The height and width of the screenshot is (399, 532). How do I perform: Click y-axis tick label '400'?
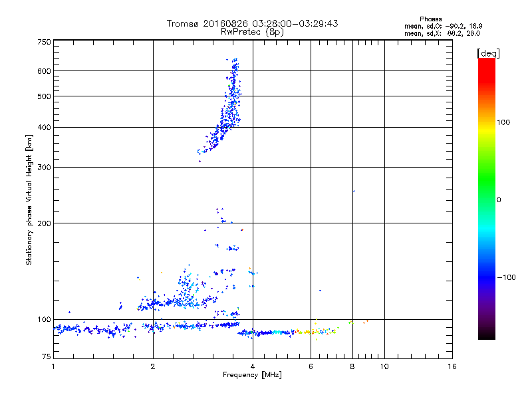(x=44, y=128)
